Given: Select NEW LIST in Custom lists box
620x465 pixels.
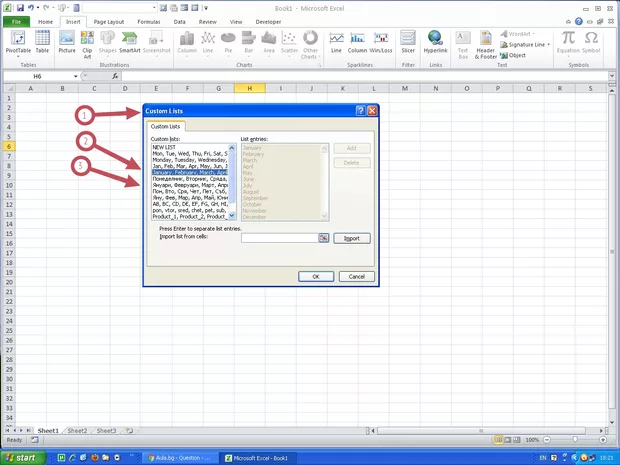Looking at the screenshot, I should tap(164, 147).
